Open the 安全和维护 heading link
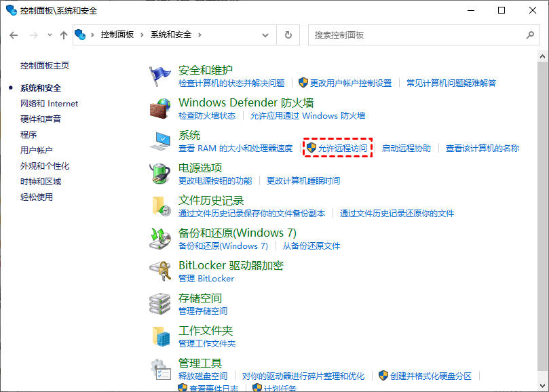 [206, 70]
